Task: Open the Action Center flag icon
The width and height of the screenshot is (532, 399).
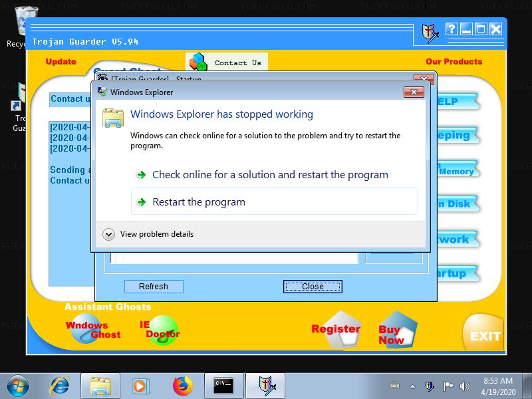Action: (x=448, y=386)
